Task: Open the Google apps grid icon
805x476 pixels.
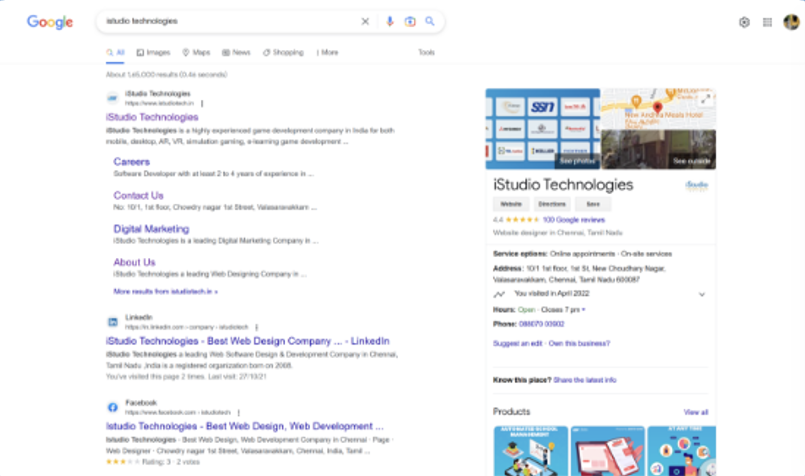Action: 768,22
